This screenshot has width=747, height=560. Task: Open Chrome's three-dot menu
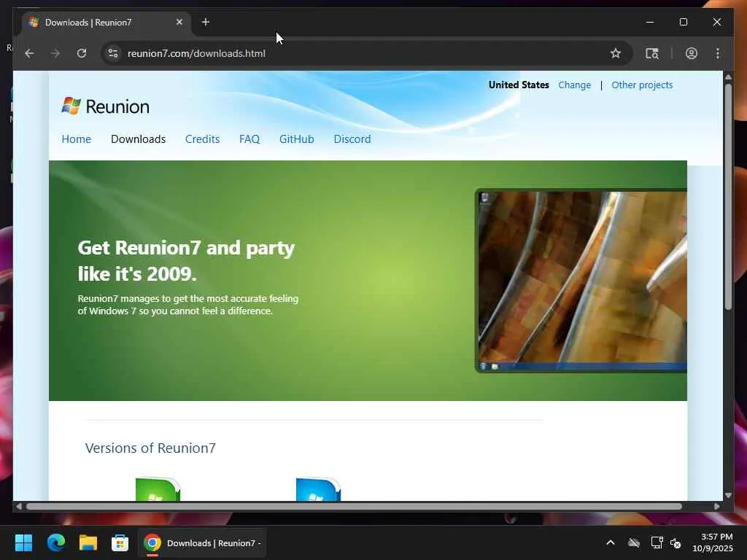718,53
